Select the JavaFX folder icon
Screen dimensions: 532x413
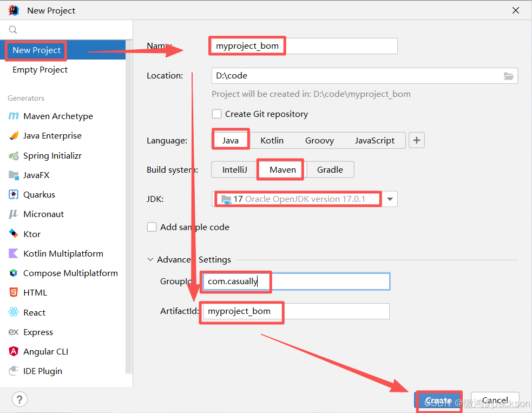point(14,175)
